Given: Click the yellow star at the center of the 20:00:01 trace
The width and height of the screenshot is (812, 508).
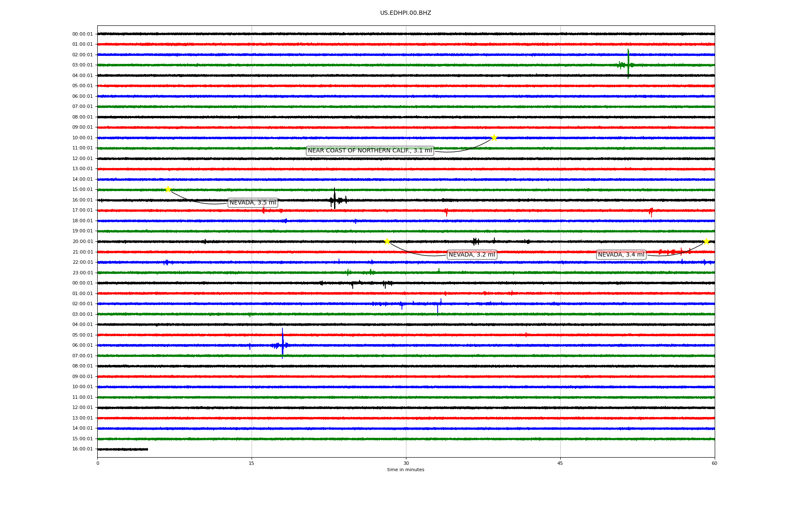Looking at the screenshot, I should 387,241.
